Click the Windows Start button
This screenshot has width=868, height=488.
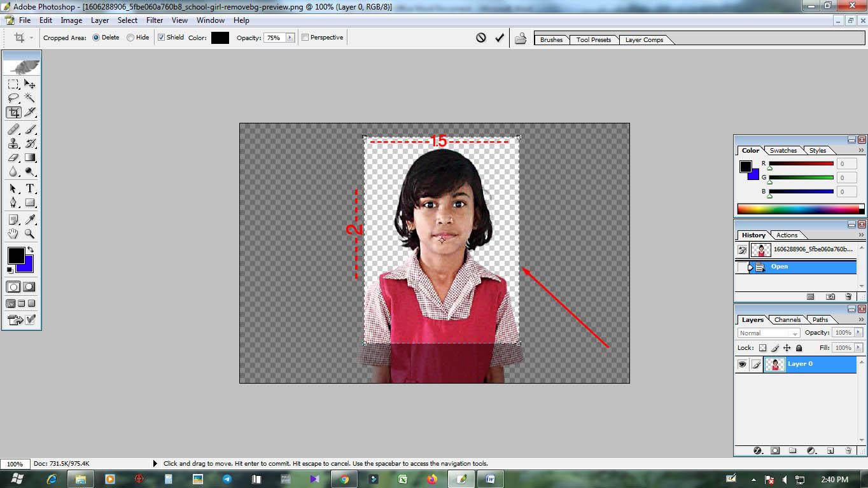(x=17, y=478)
